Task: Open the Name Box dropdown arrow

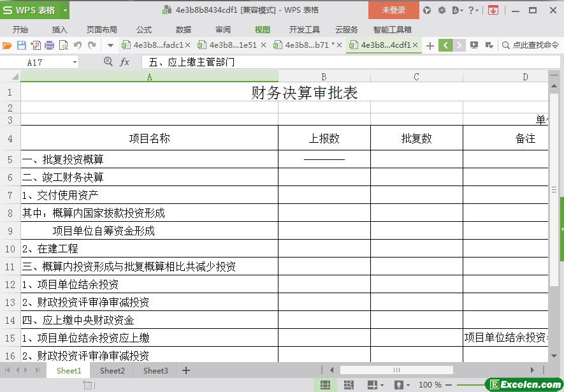Action: 75,62
